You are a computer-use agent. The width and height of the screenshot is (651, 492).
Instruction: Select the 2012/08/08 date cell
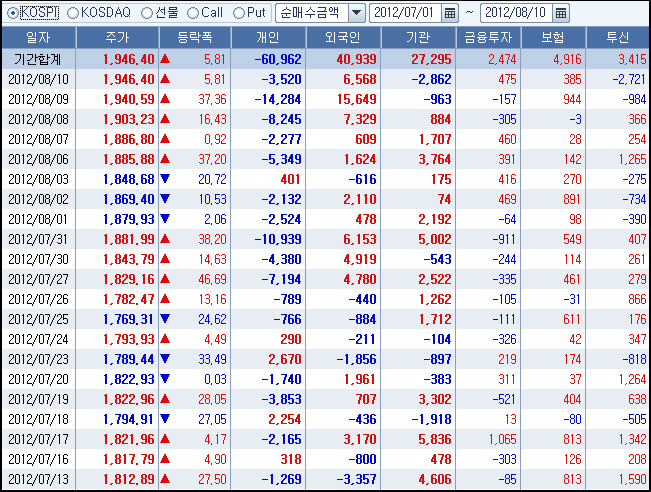coord(38,120)
